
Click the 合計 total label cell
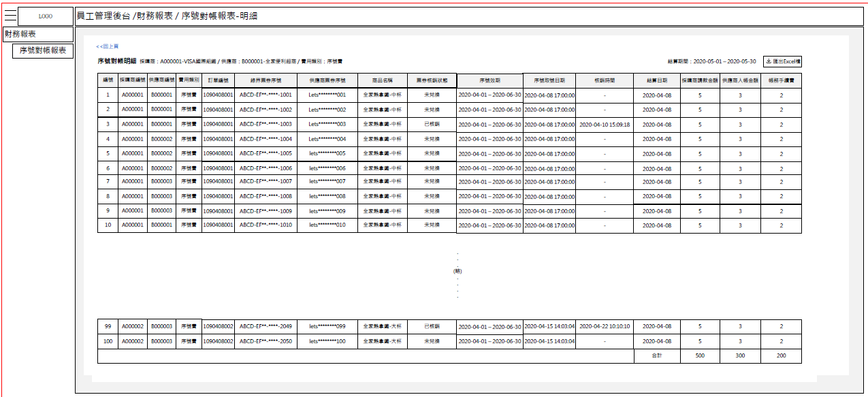(657, 355)
